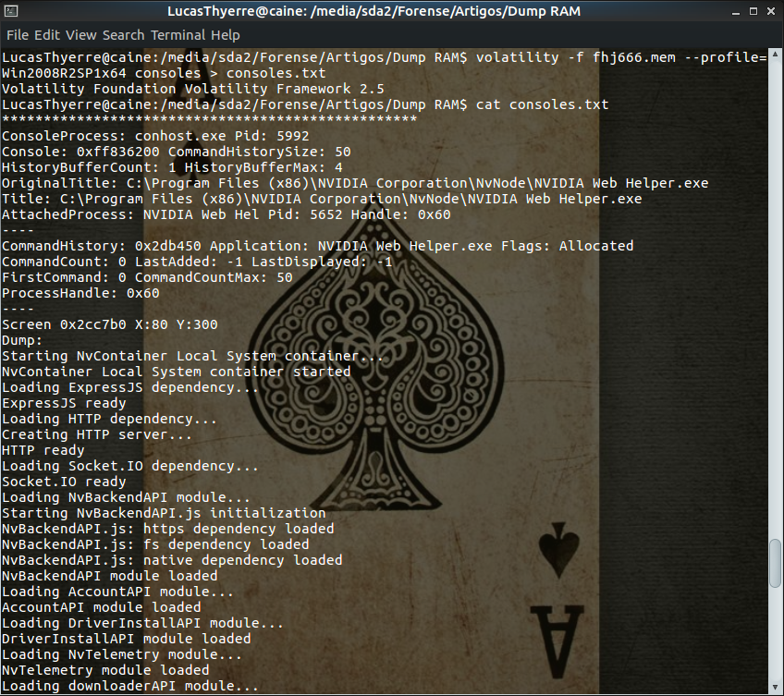Minimize the terminal window
Screen dimensions: 784x696
click(x=736, y=11)
